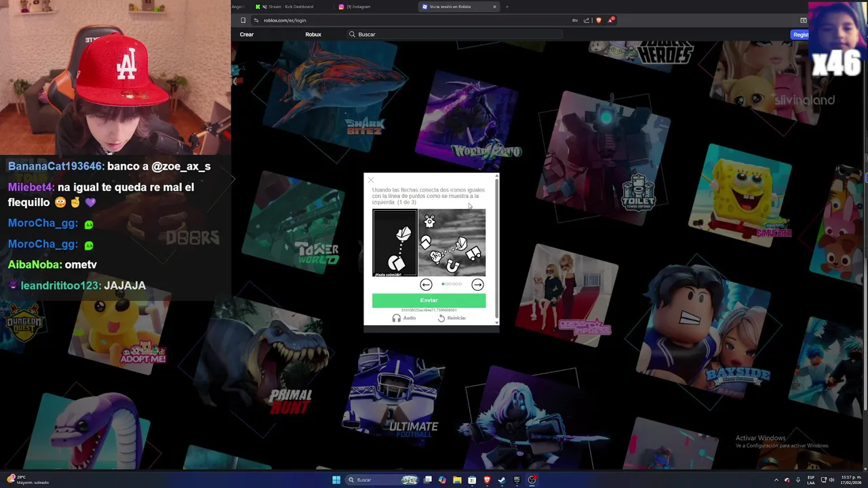Close the captcha dialog with the X
868x488 pixels.
pos(370,180)
